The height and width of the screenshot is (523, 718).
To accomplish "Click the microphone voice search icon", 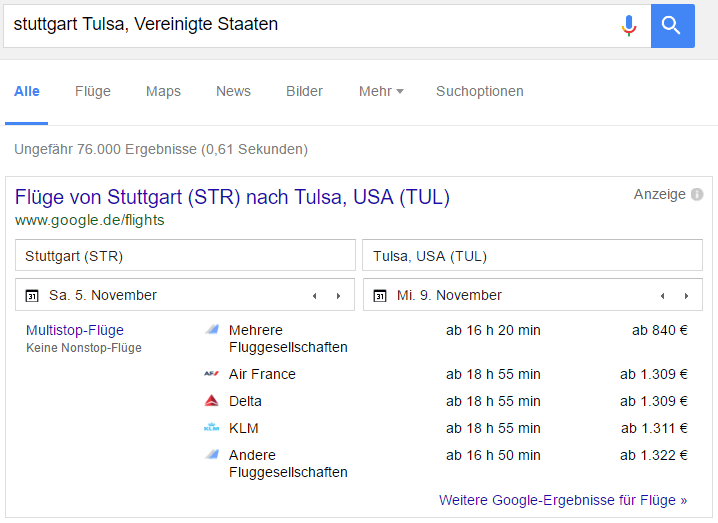I will (x=629, y=25).
